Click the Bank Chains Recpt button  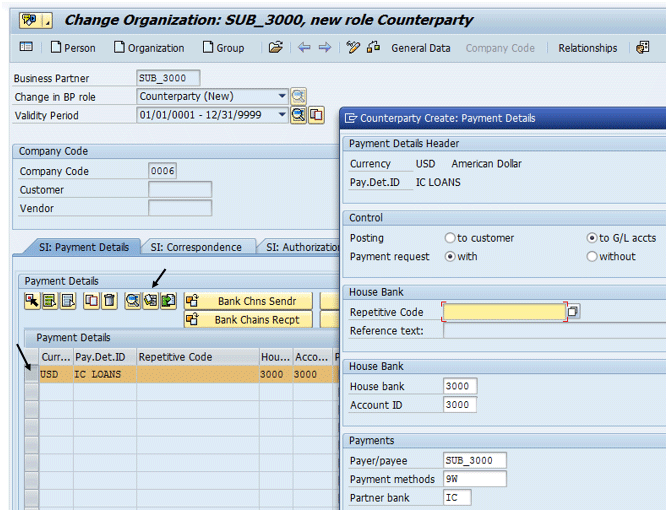(x=248, y=320)
